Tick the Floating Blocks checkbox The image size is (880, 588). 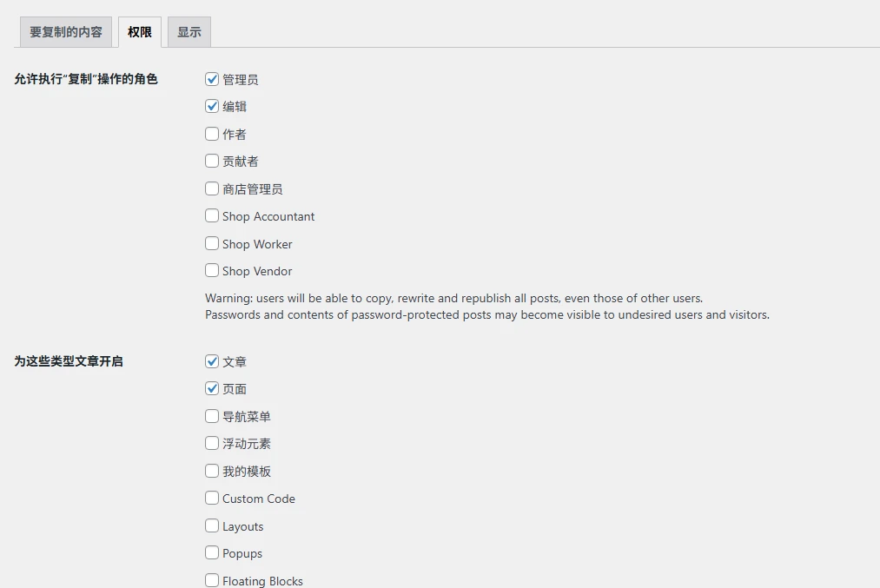pos(212,580)
